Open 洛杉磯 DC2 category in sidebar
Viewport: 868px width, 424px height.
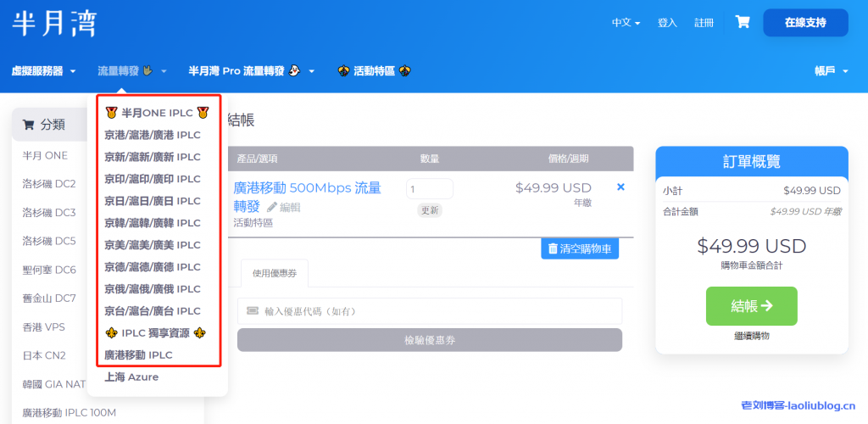48,184
